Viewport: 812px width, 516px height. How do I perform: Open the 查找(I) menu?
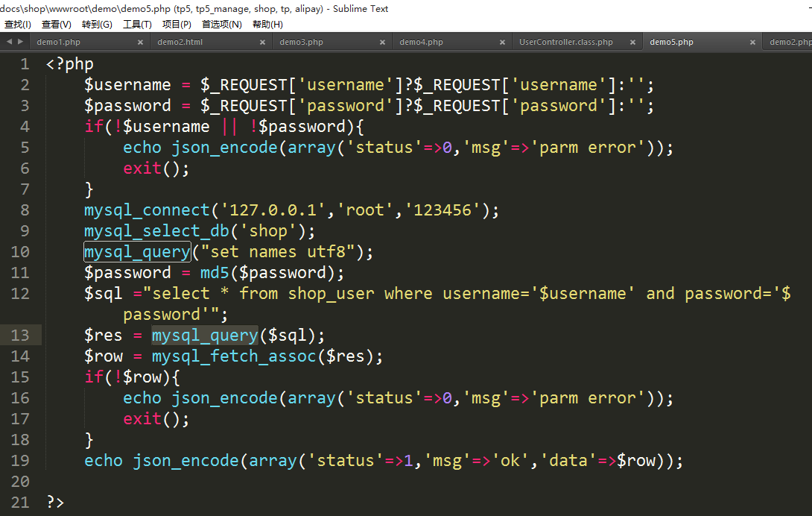[18, 25]
